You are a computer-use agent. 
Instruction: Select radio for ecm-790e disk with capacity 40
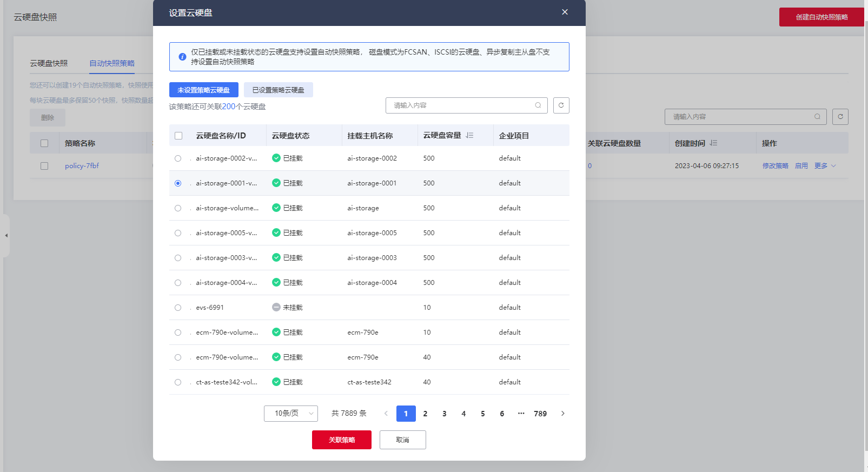click(178, 357)
